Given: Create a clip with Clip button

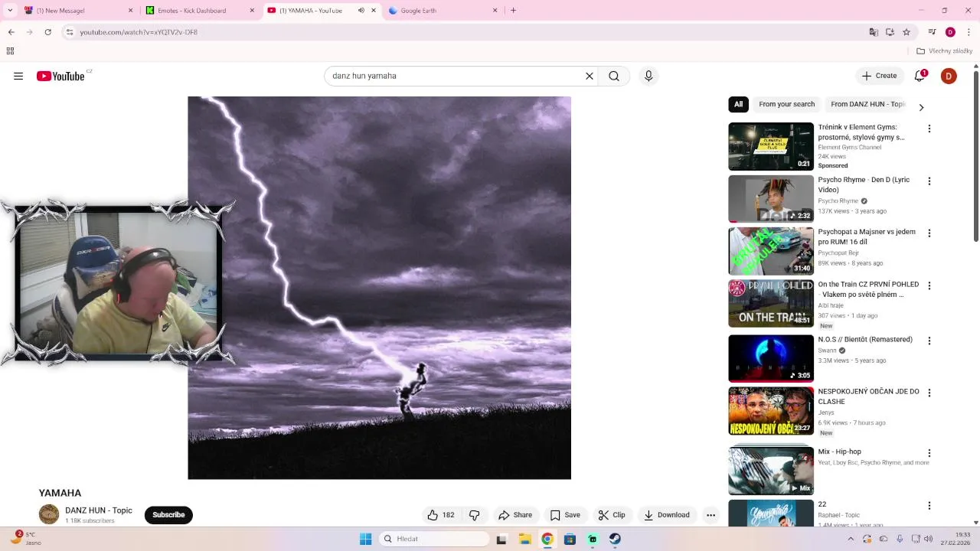Looking at the screenshot, I should [612, 515].
